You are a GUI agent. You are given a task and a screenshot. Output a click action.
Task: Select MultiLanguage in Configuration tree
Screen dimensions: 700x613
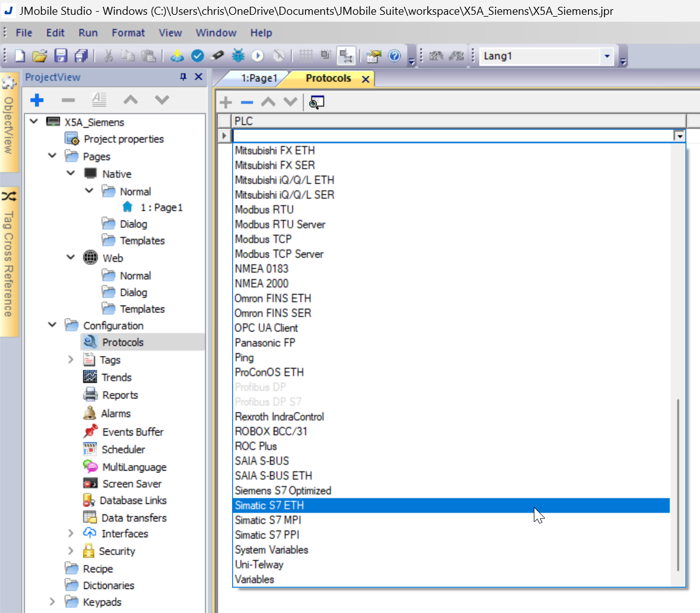click(134, 467)
